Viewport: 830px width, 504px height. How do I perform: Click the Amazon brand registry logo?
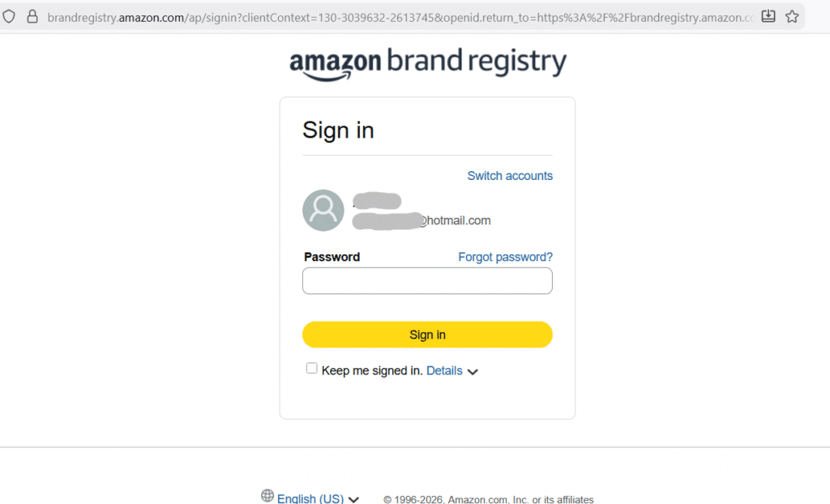[x=427, y=63]
